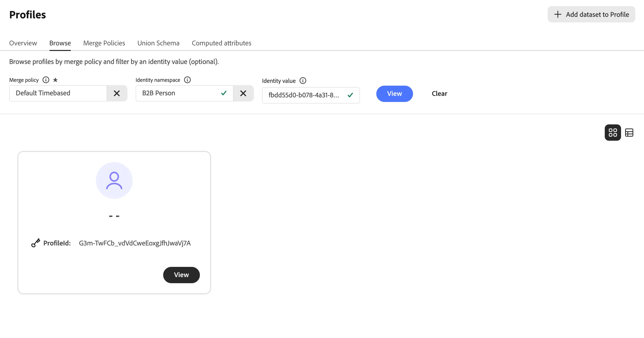Open profile with the card's View button
The width and height of the screenshot is (644, 338).
182,275
